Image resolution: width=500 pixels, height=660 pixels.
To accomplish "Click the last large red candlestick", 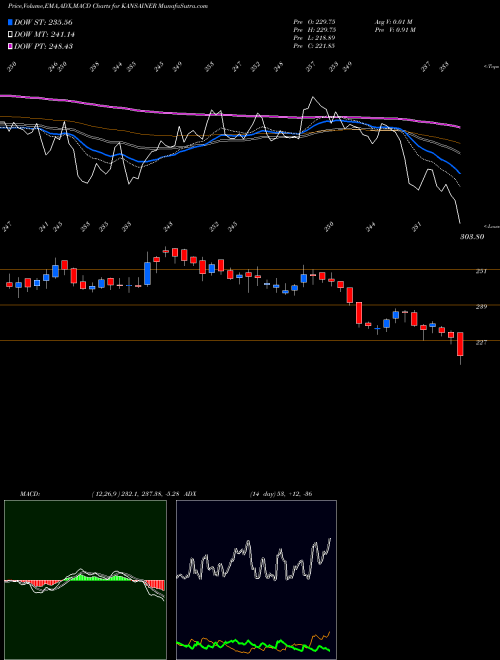I will point(460,344).
